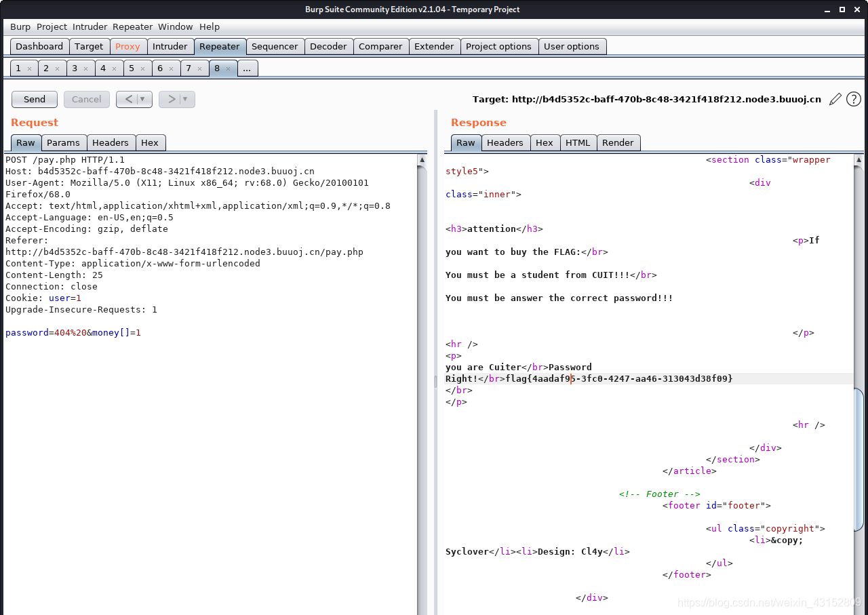The width and height of the screenshot is (868, 615).
Task: Open the User options tab
Action: (572, 46)
